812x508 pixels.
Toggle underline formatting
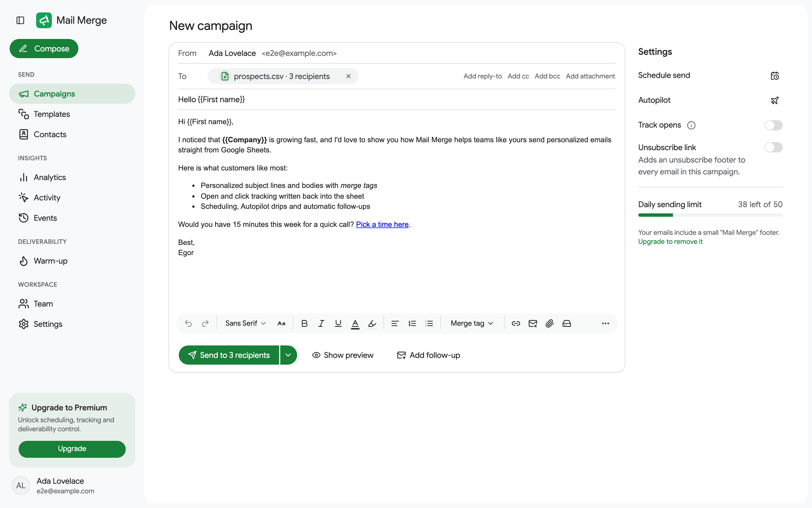click(338, 323)
